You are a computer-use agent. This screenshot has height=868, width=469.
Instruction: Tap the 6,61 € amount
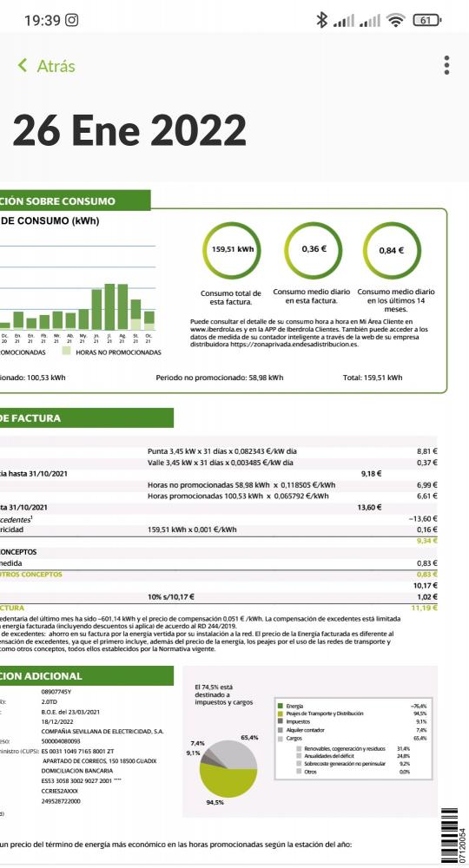(427, 496)
